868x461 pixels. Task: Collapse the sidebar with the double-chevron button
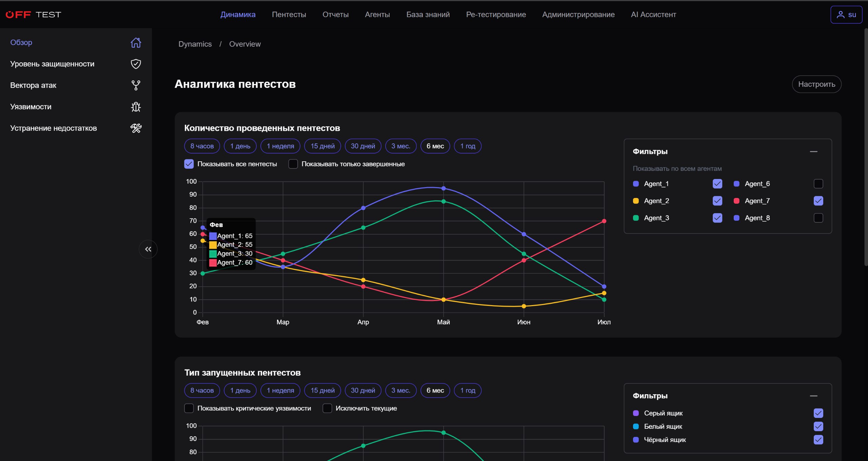tap(148, 249)
